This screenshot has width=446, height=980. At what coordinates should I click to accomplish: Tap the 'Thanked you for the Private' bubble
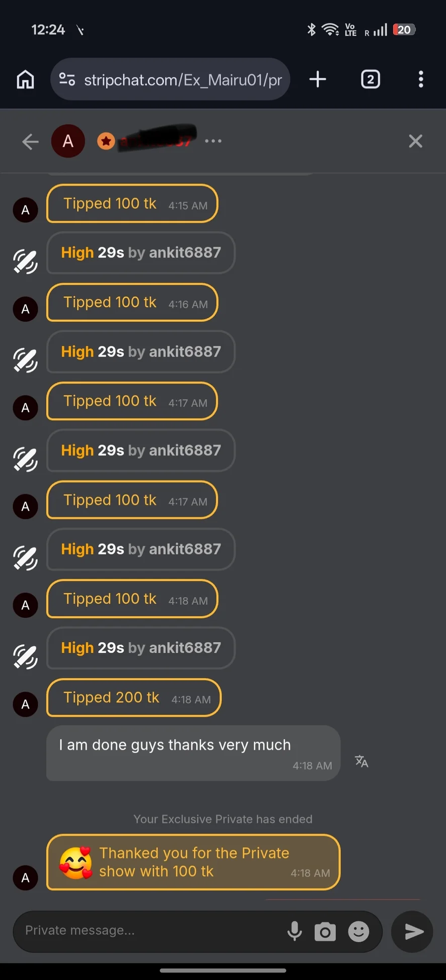(x=193, y=862)
